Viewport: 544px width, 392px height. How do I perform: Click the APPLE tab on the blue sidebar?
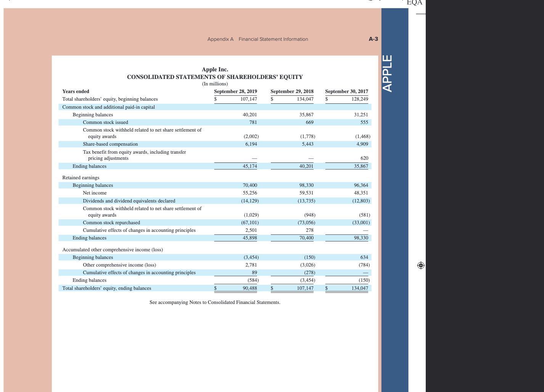click(x=387, y=74)
